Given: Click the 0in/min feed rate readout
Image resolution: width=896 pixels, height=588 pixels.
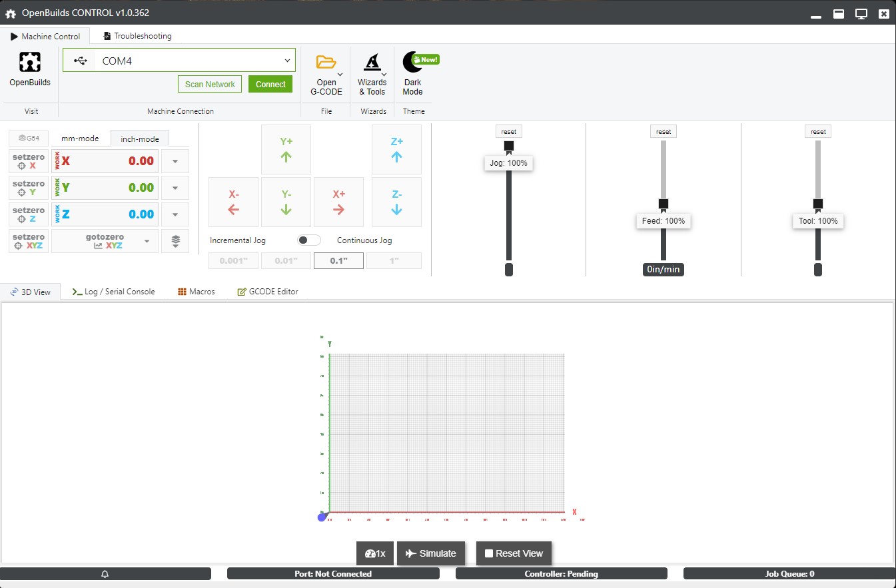Looking at the screenshot, I should tap(664, 269).
